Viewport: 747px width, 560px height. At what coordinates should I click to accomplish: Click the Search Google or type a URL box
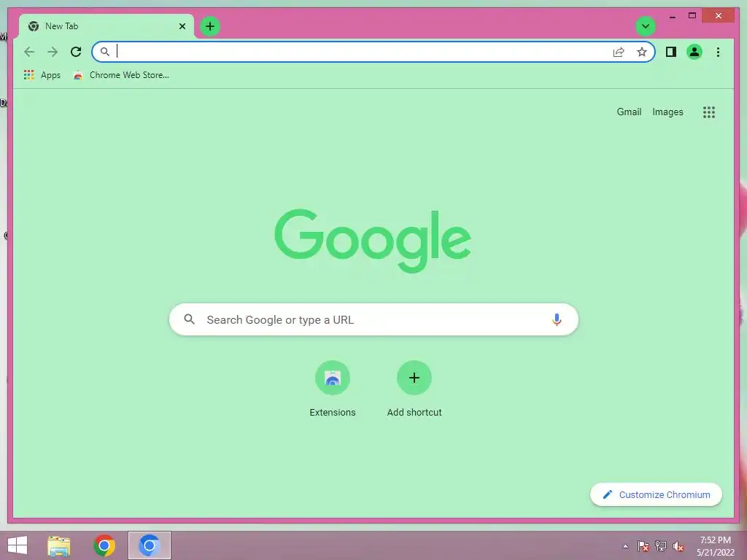point(374,319)
